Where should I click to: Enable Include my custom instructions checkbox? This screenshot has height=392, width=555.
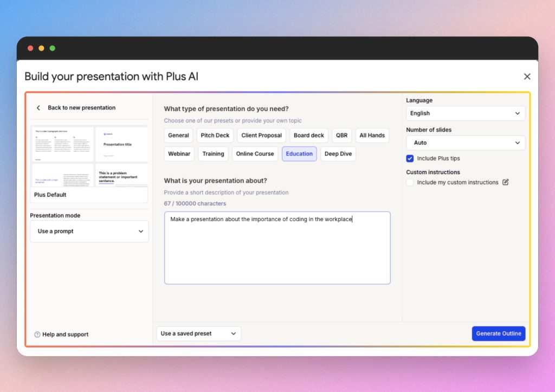click(410, 183)
